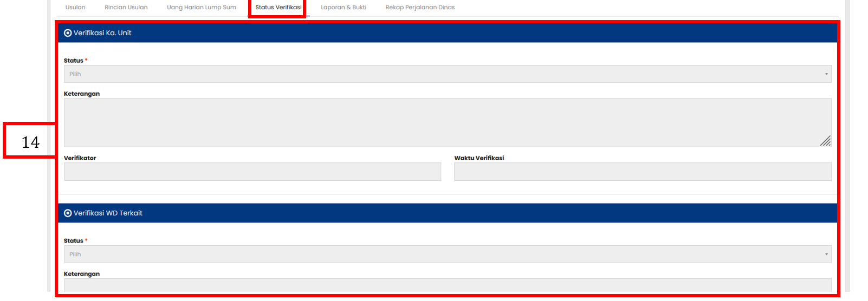This screenshot has height=301, width=868.
Task: Switch to the Rekap Perjalanan Dinas tab
Action: (420, 8)
